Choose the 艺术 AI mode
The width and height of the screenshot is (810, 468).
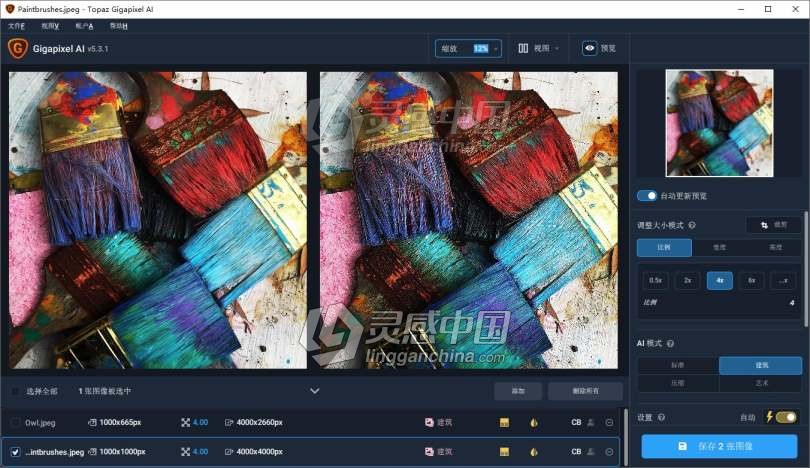(x=761, y=383)
